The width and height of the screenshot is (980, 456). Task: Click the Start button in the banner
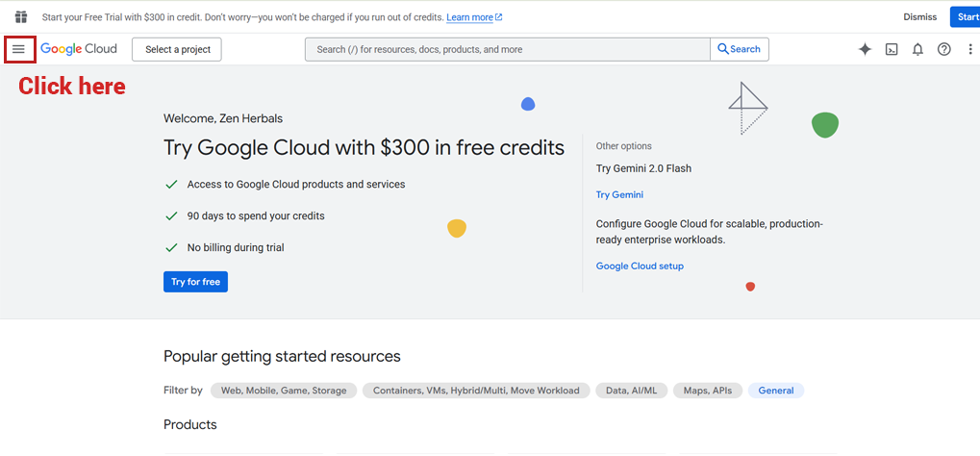pos(965,17)
